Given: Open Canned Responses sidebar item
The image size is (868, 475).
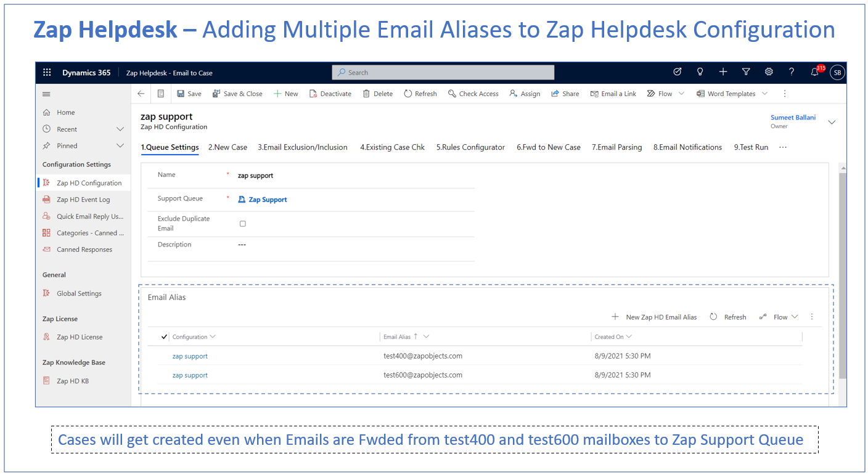Looking at the screenshot, I should click(83, 250).
